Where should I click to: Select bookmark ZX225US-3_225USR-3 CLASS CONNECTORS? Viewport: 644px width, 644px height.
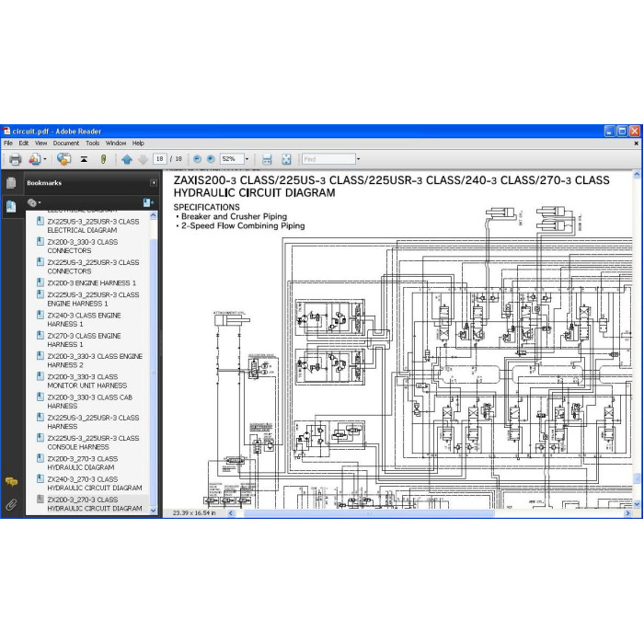[93, 267]
